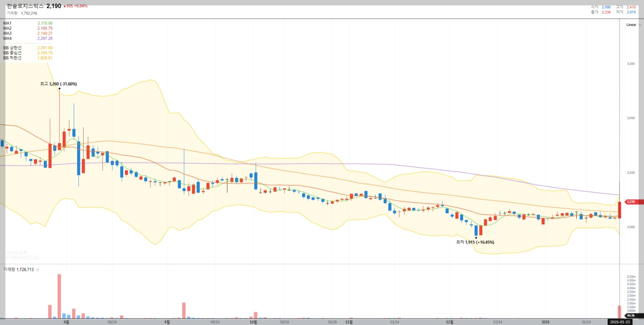Click the 10/28 date on time axis
The image size is (644, 325).
[x=332, y=322]
